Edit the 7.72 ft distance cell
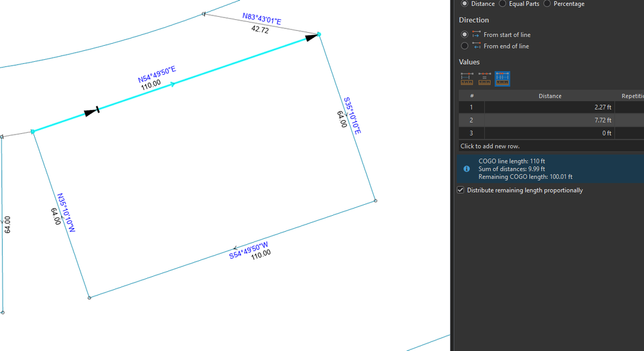The image size is (644, 351). 549,120
